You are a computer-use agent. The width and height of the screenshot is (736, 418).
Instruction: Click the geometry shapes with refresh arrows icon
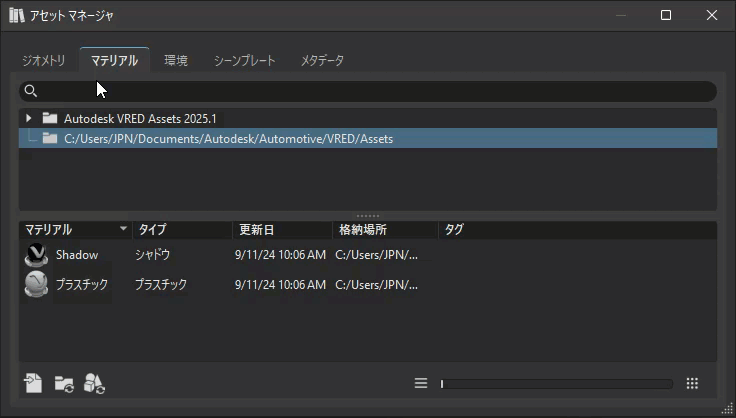[94, 384]
